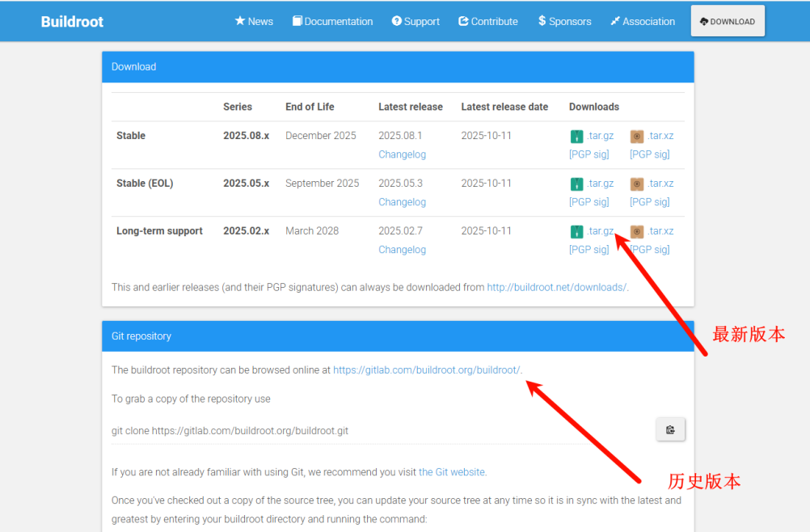Download the 2025.05.3 .tar.gz archive

(x=601, y=184)
